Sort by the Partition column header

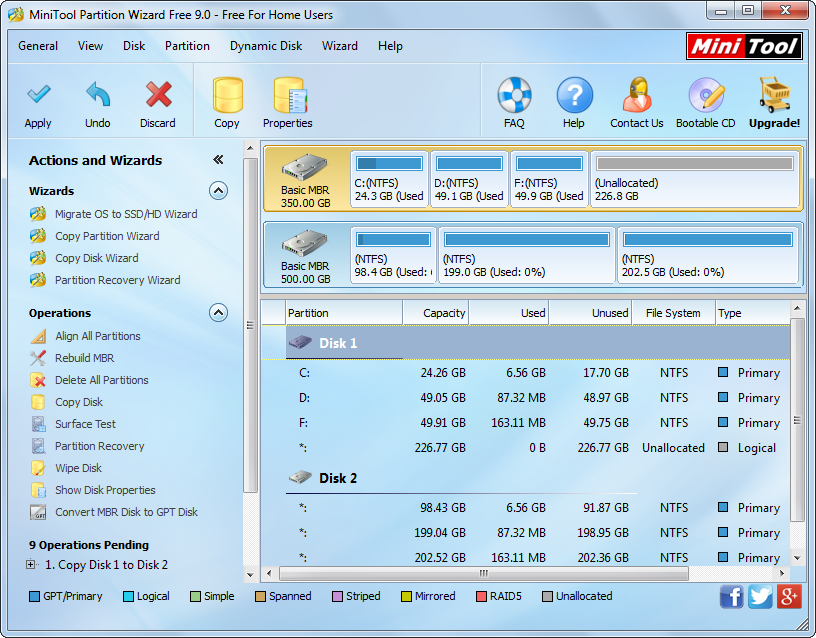point(344,313)
